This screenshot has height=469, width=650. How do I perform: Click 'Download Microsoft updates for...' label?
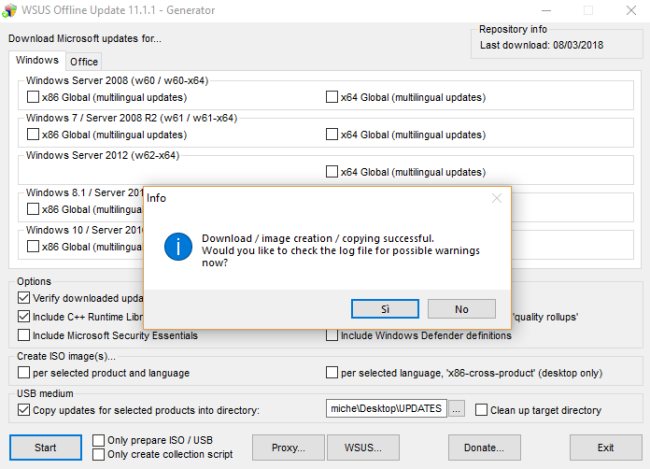[85, 39]
